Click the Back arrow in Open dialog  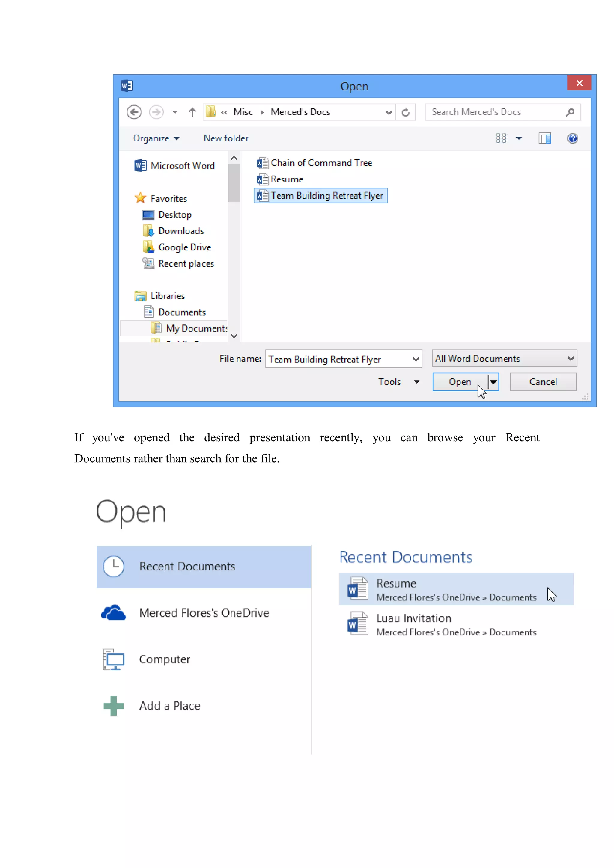[134, 112]
